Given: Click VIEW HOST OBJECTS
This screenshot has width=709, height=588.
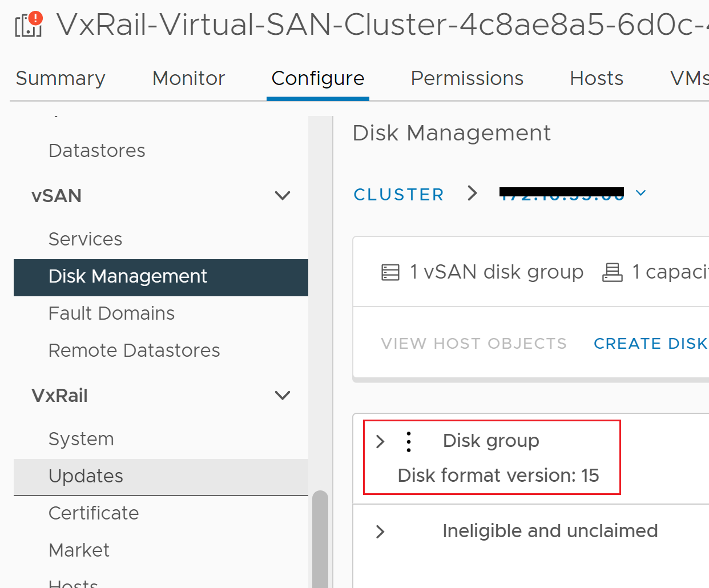Looking at the screenshot, I should point(474,343).
